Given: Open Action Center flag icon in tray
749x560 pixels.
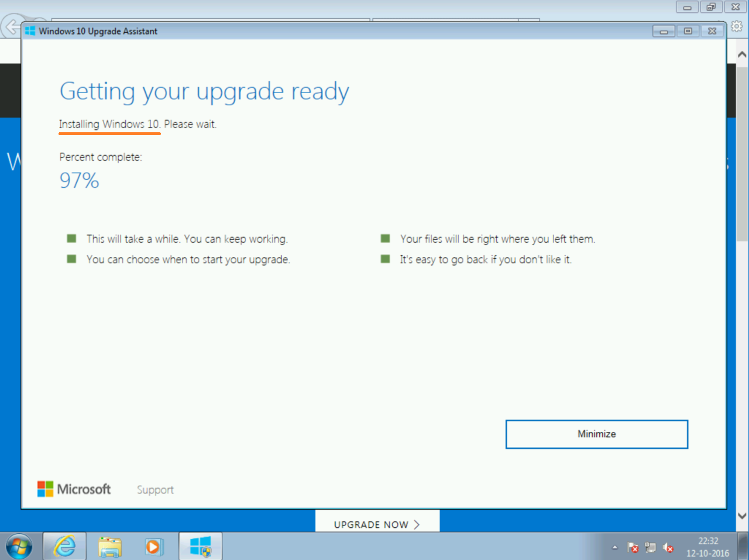Looking at the screenshot, I should click(x=633, y=548).
